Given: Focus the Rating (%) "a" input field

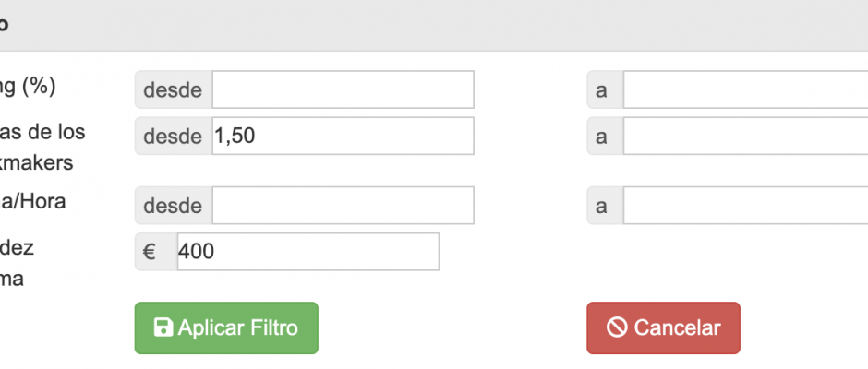Looking at the screenshot, I should (744, 89).
